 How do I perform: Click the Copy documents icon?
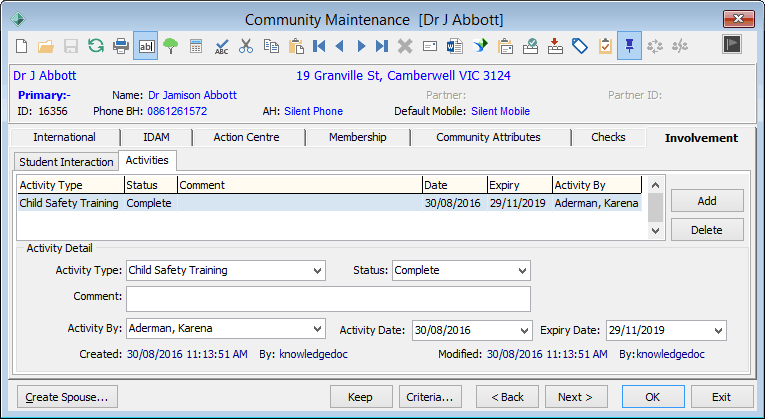click(271, 46)
